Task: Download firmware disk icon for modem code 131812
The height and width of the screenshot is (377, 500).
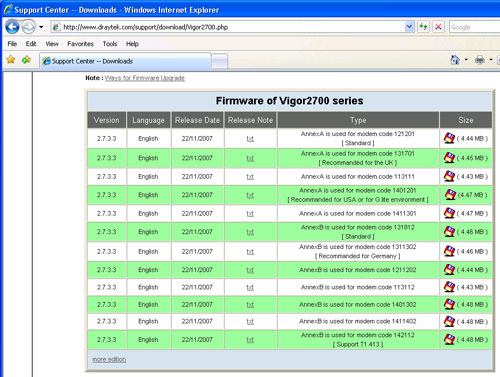Action: [x=449, y=231]
